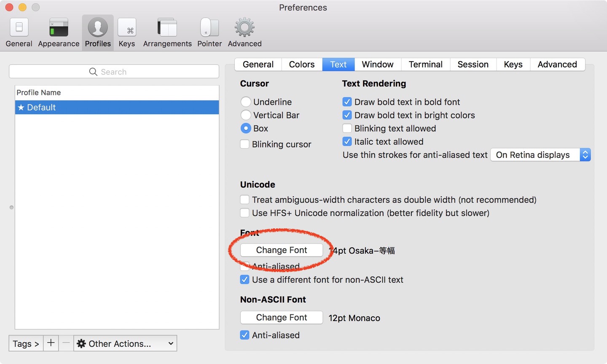Expand the Tags > panel
607x364 pixels.
[26, 343]
